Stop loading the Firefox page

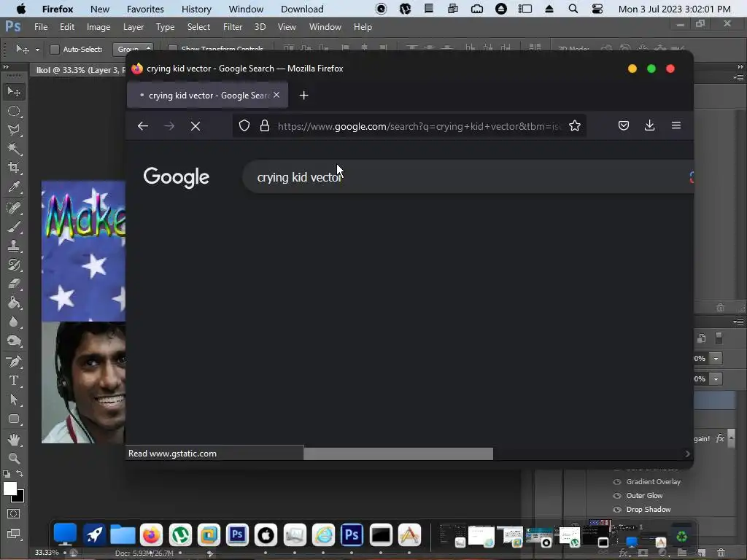[x=196, y=125]
